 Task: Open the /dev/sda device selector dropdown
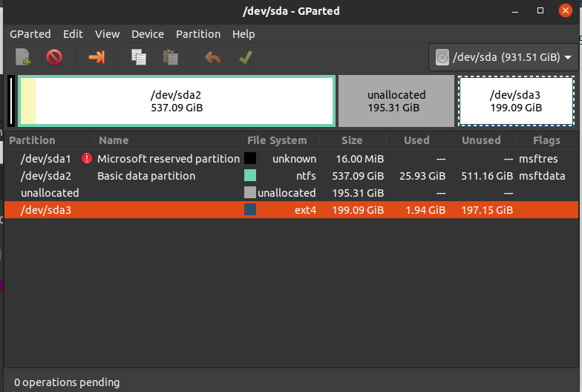[503, 57]
